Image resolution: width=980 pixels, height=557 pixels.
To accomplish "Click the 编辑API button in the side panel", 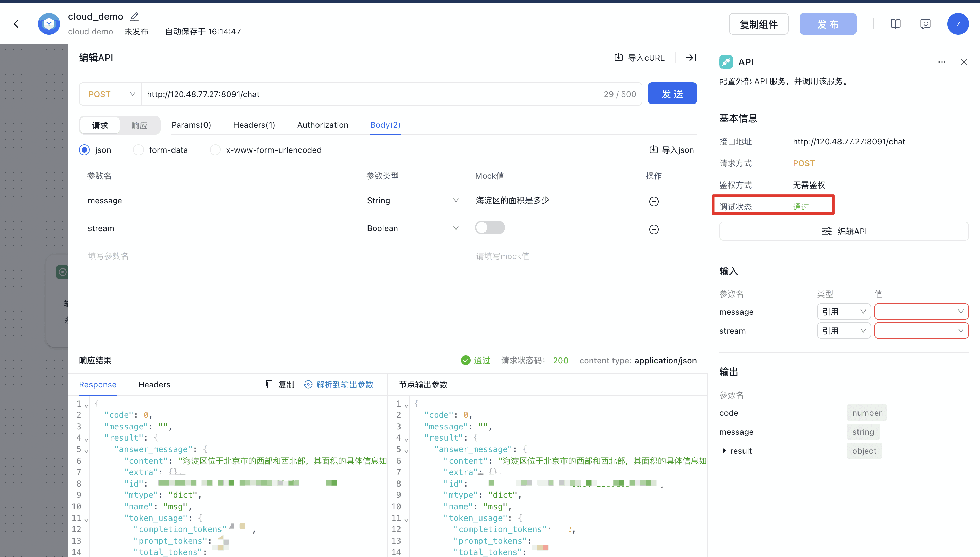I will [x=844, y=231].
